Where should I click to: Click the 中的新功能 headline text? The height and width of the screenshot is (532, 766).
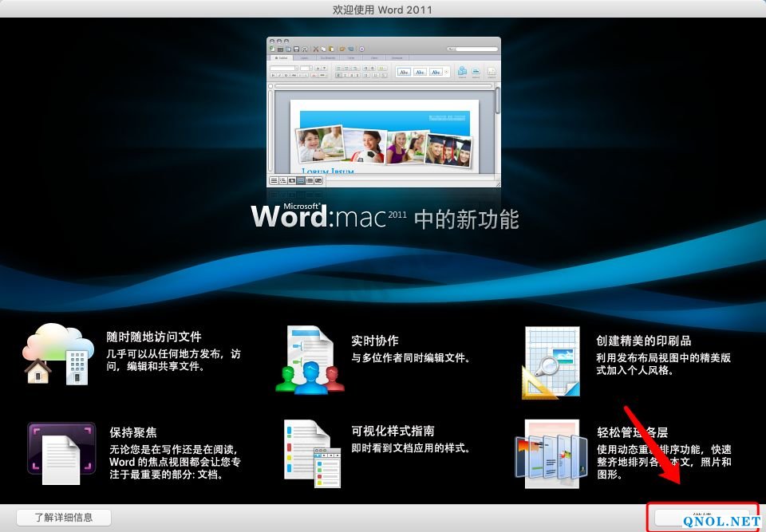point(467,219)
